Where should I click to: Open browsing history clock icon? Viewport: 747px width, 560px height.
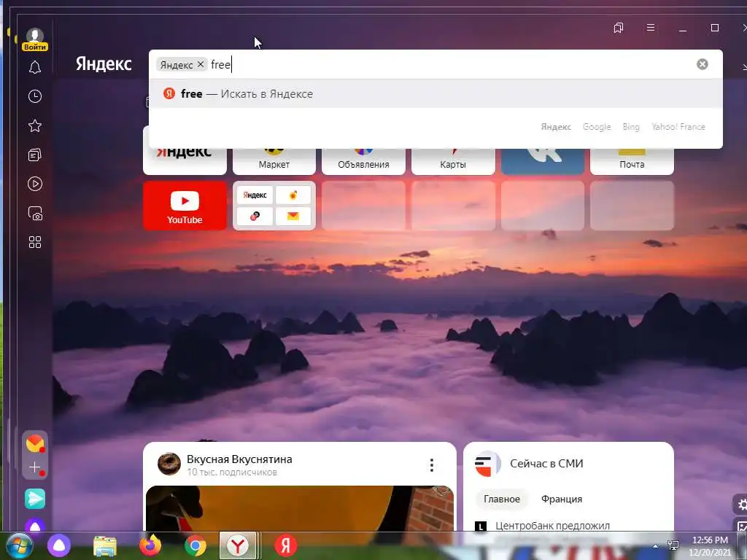click(35, 96)
